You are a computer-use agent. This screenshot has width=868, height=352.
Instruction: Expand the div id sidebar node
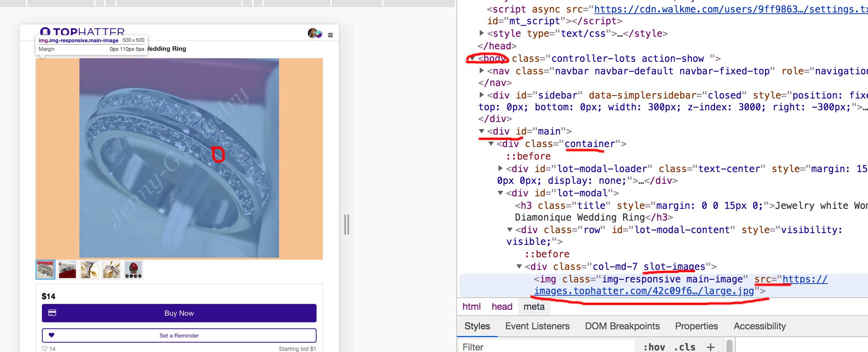click(482, 95)
